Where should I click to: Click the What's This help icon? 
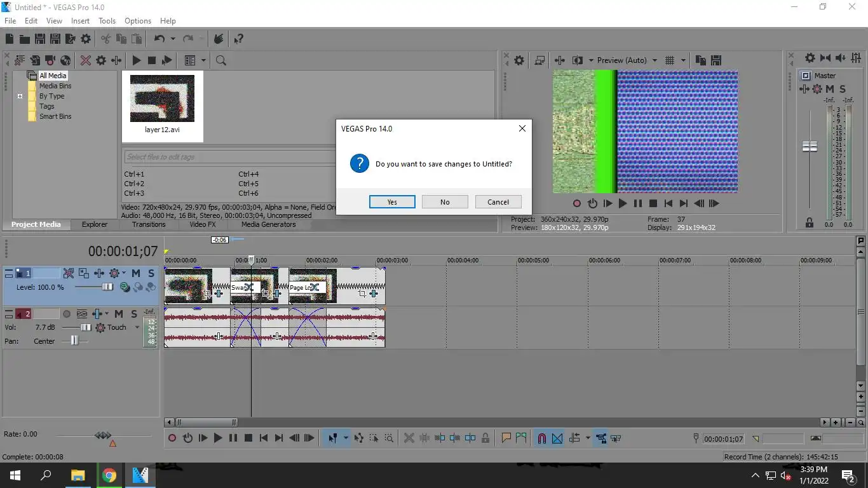[238, 39]
